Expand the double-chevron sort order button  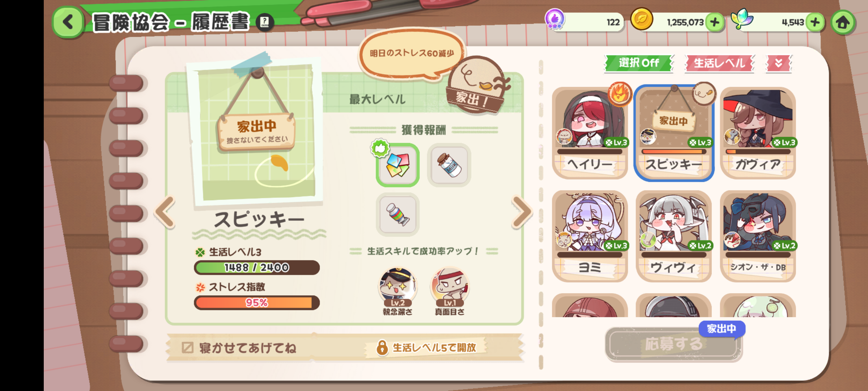pyautogui.click(x=779, y=63)
